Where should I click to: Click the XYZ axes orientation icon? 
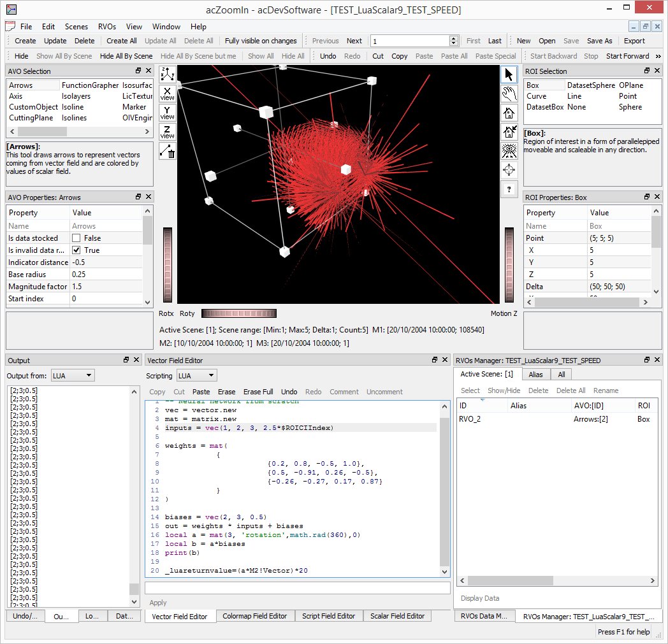click(167, 74)
